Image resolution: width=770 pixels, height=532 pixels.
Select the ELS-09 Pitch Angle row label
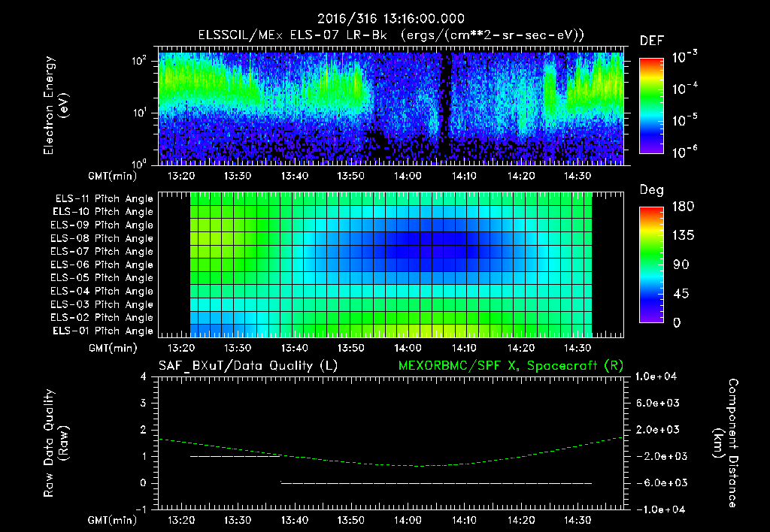pos(102,225)
